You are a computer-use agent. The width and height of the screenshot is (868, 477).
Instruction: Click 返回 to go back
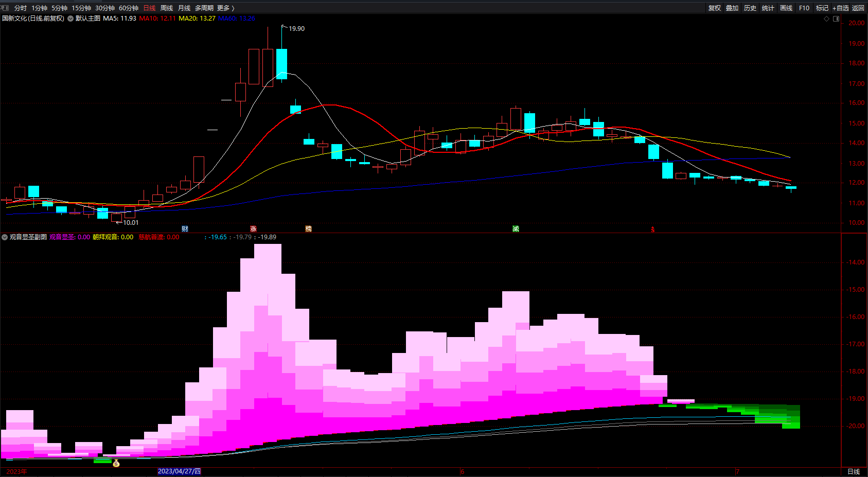pos(858,8)
